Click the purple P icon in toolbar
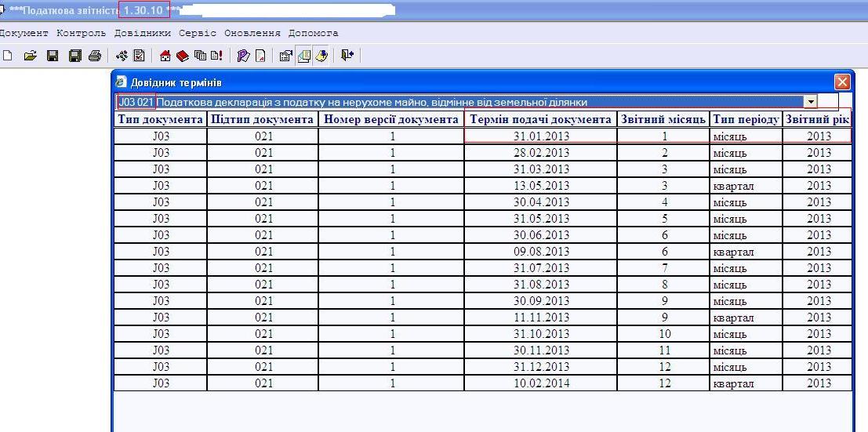 [x=243, y=56]
